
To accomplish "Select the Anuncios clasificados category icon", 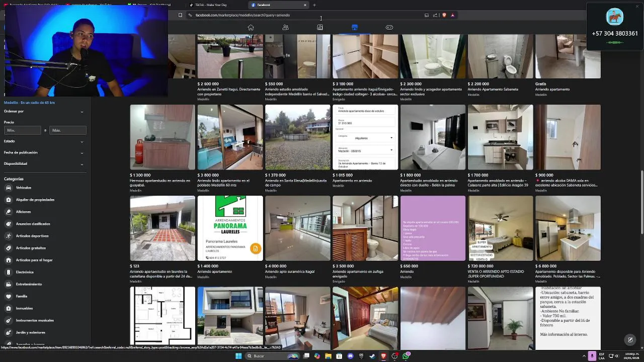I will tap(9, 224).
